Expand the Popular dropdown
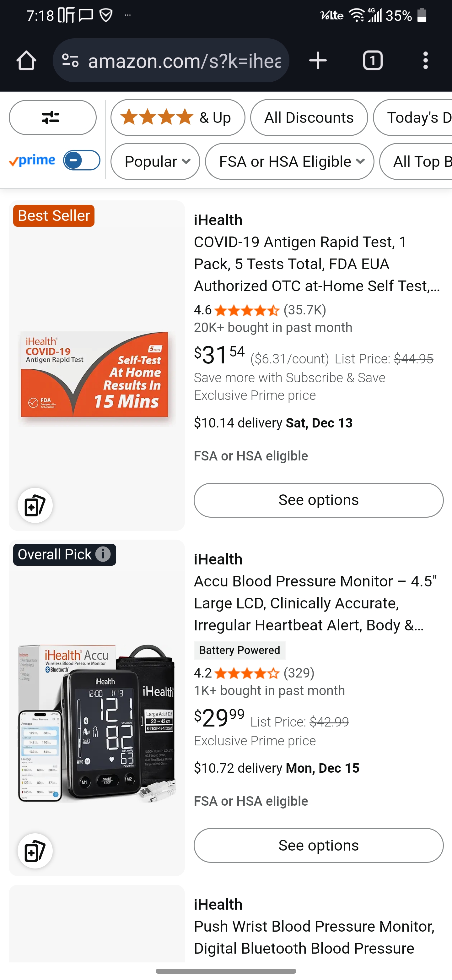This screenshot has width=452, height=980. point(155,162)
